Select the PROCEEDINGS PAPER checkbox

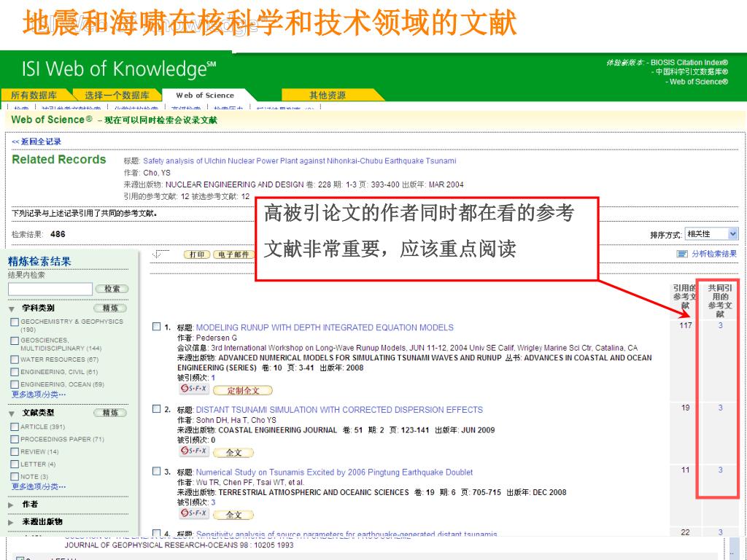[x=15, y=439]
